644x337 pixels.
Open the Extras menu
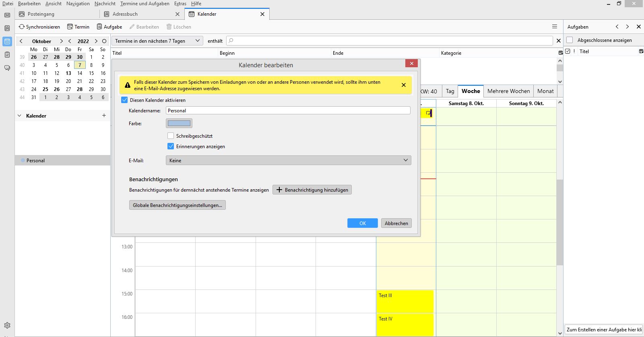point(180,4)
